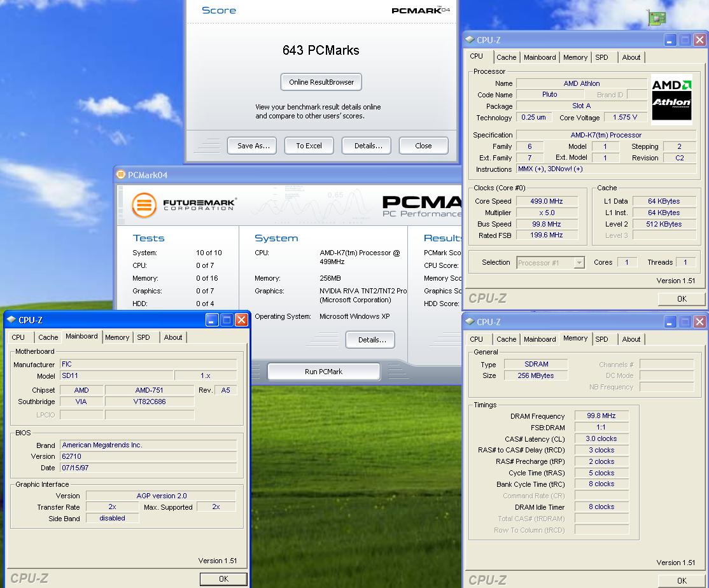Switch to Memory tab in CPU window
This screenshot has width=709, height=588.
[575, 57]
